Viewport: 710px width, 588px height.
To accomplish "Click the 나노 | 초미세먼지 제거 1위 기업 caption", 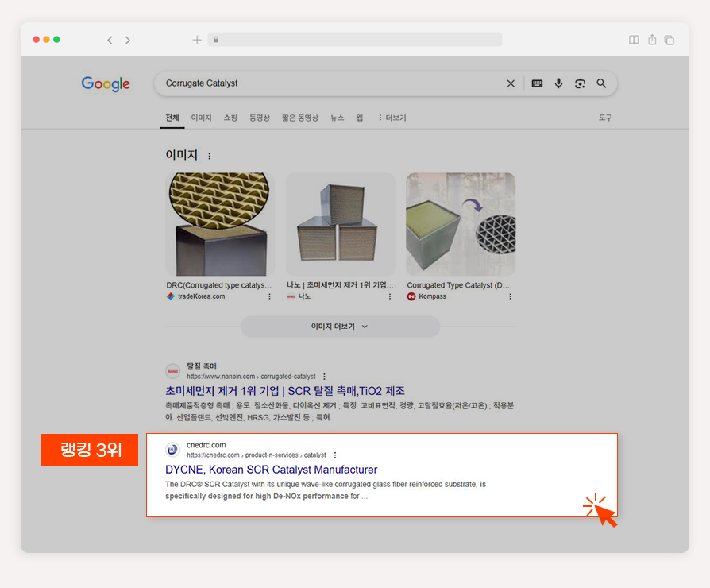I will 340,285.
